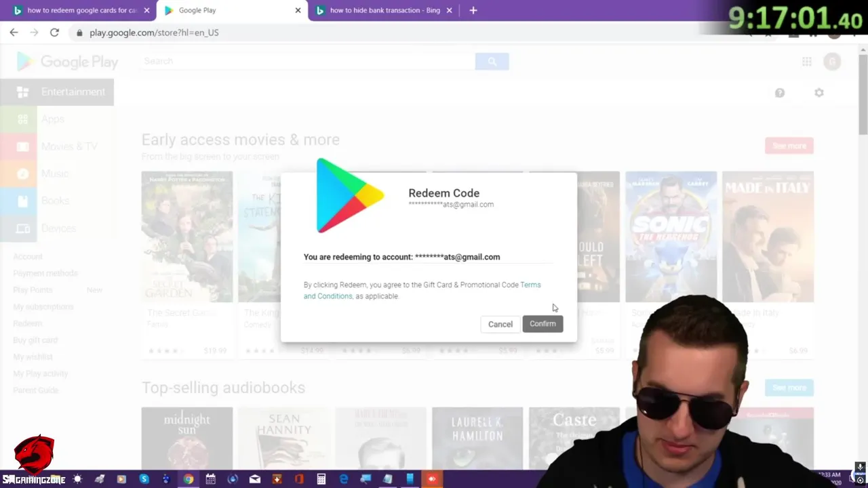The width and height of the screenshot is (868, 488).
Task: Open My Play activity link
Action: [x=41, y=373]
